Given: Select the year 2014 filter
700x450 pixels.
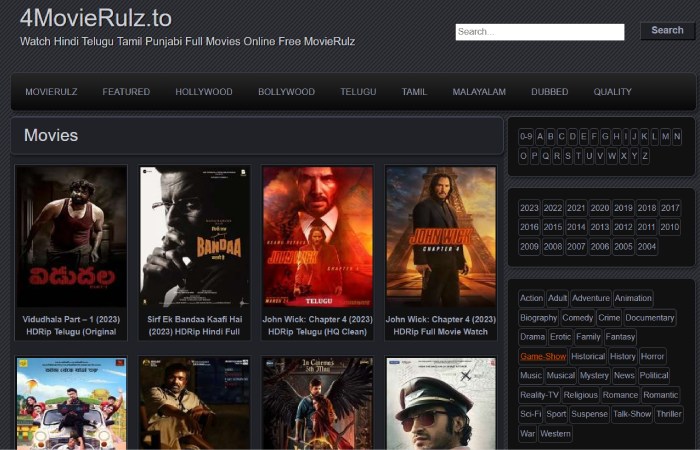Looking at the screenshot, I should [576, 227].
